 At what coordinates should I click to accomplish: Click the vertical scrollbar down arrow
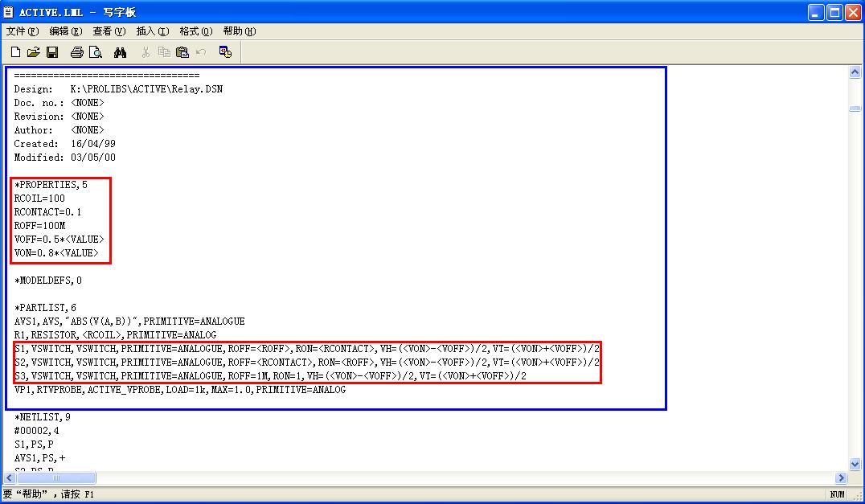click(855, 463)
